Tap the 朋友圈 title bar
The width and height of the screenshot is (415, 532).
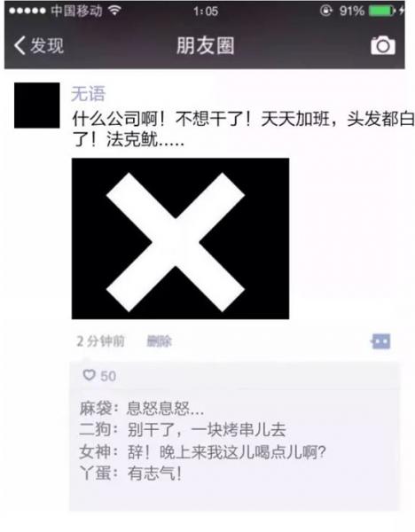click(206, 45)
